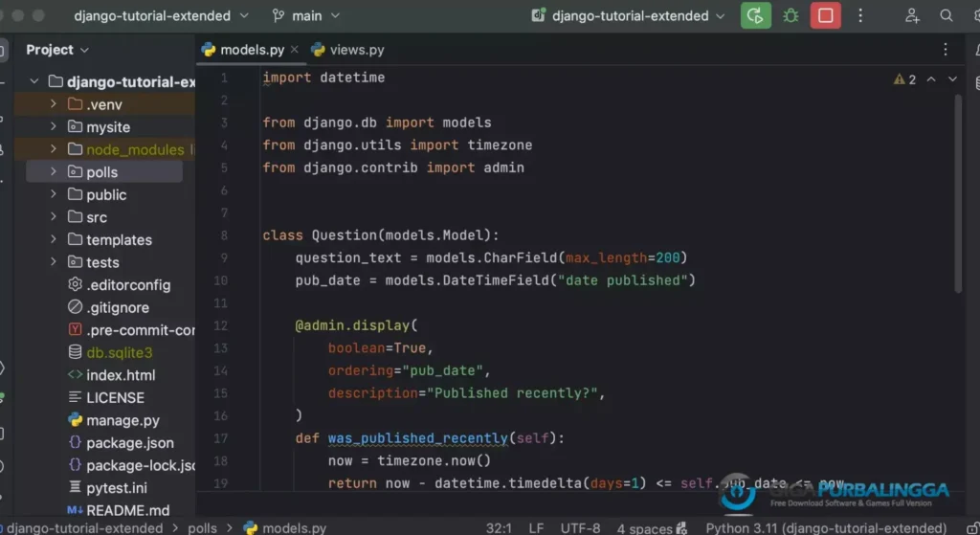Expand the mysite folder
980x535 pixels.
pyautogui.click(x=54, y=126)
